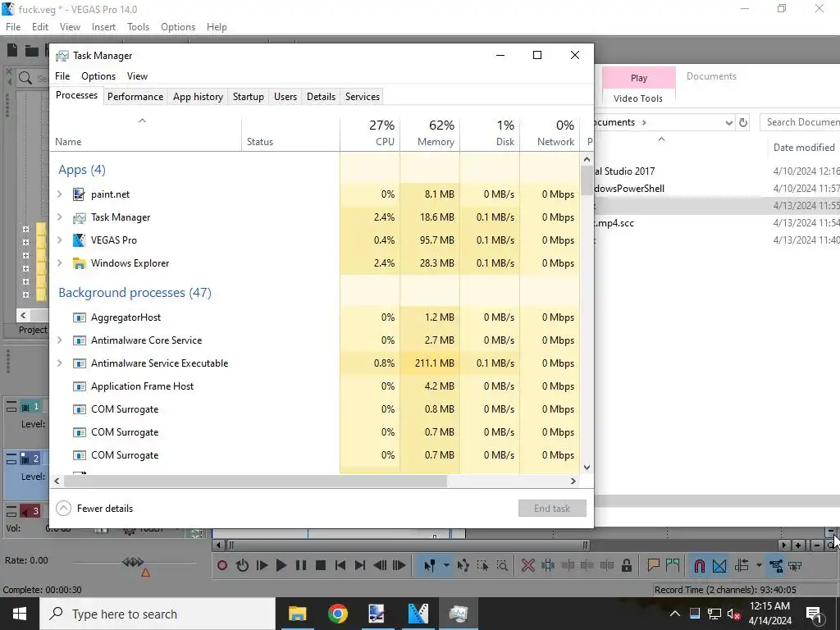Pause playback in VEGAS transport bar
This screenshot has width=840, height=630.
[x=301, y=565]
